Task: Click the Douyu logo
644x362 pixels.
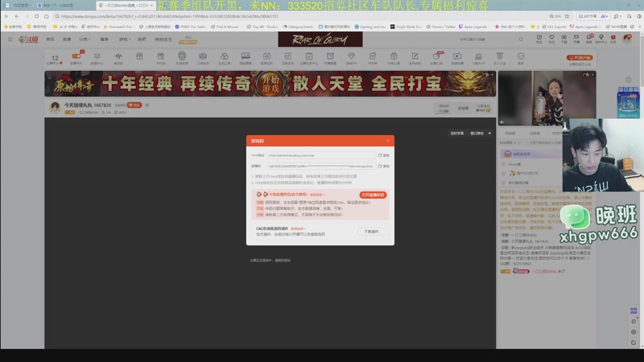Action: coord(28,39)
